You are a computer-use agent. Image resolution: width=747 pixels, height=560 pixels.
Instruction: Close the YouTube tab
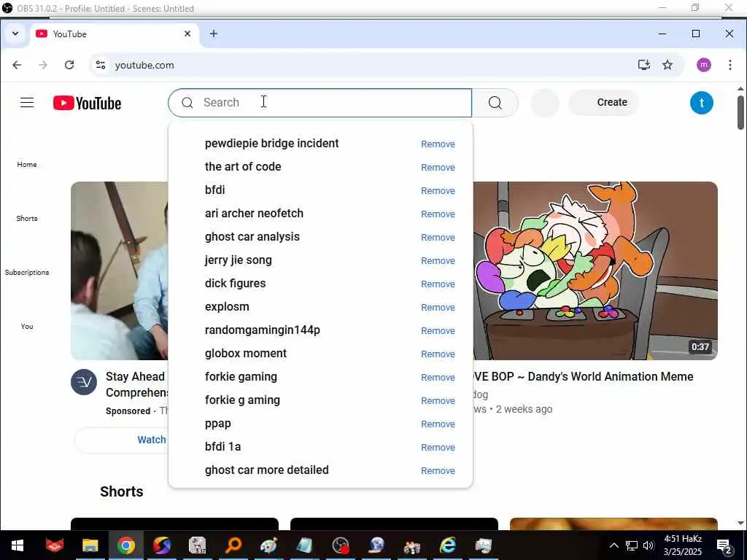[x=187, y=34]
